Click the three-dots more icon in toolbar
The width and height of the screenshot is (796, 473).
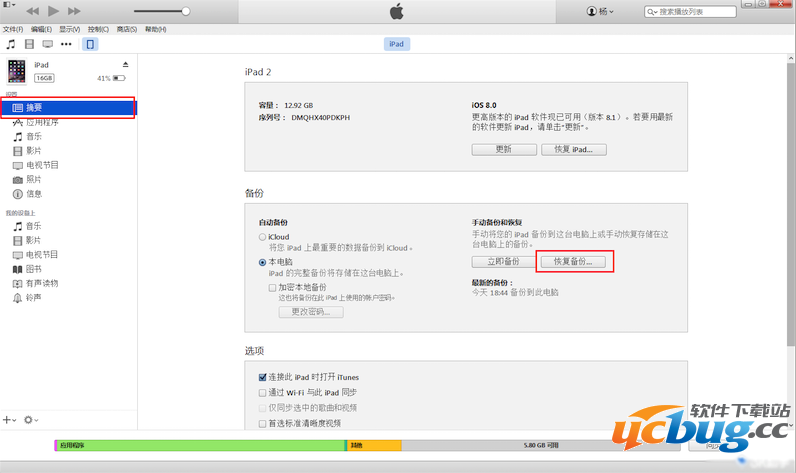tap(66, 45)
